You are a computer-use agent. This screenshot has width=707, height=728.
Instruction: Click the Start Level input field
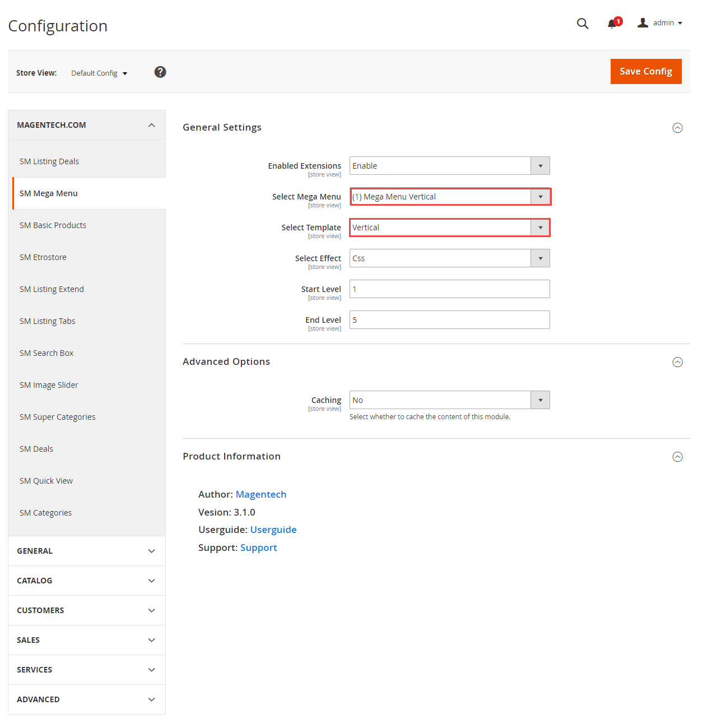(450, 289)
